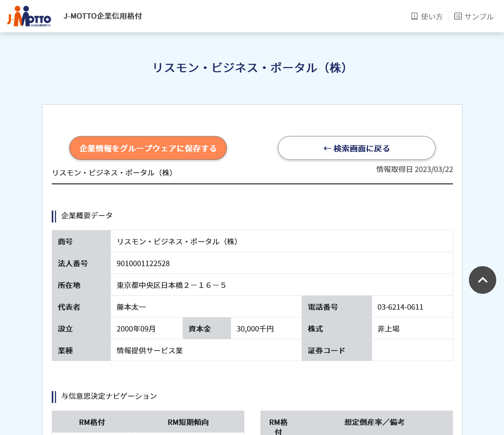Click J-MOTTO企業信用格付 header title

coord(103,16)
